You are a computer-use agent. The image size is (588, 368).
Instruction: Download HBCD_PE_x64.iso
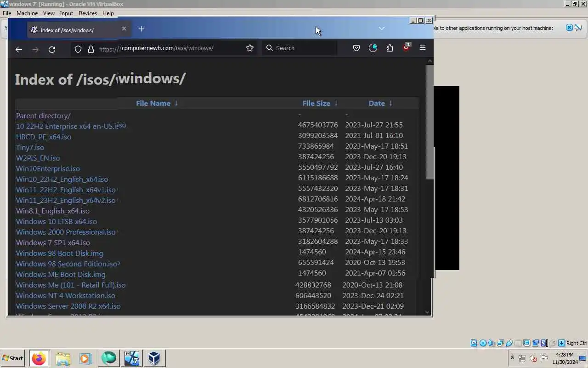point(44,137)
